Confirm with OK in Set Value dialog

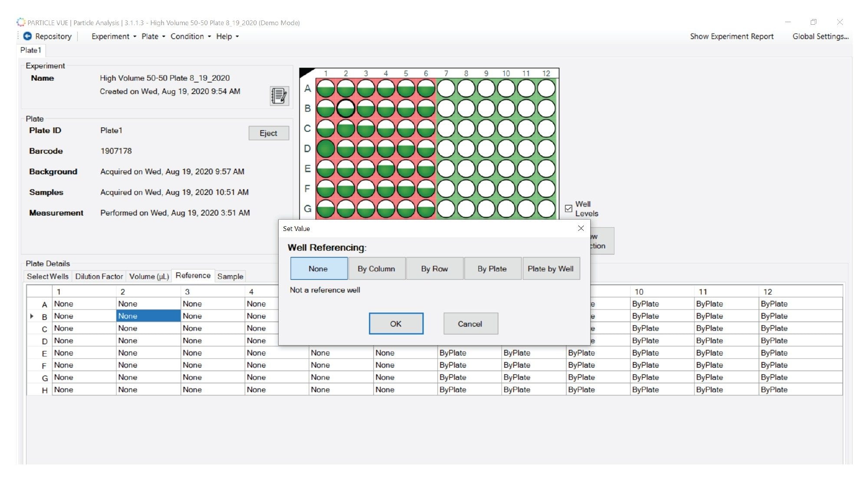[x=395, y=323]
